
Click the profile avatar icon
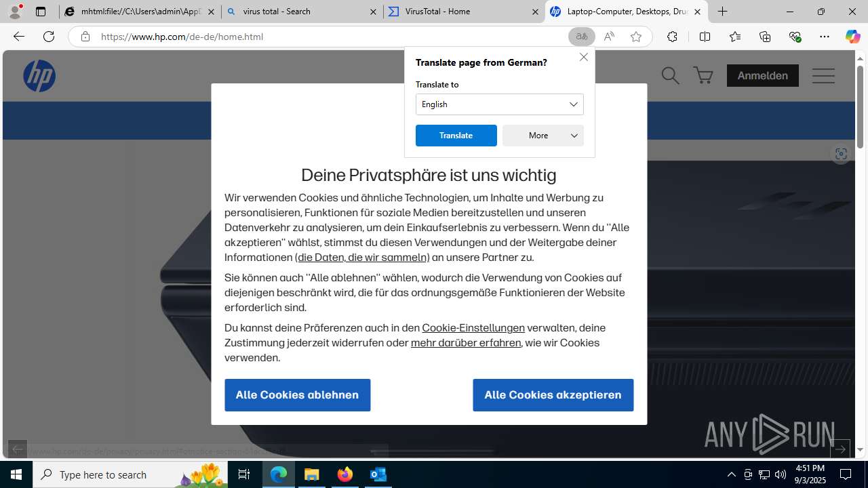15,12
